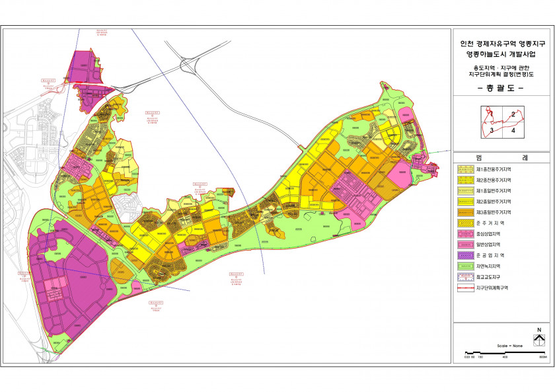
Task: Click the 제1종일반주거지역 legend symbol
Action: [467, 191]
